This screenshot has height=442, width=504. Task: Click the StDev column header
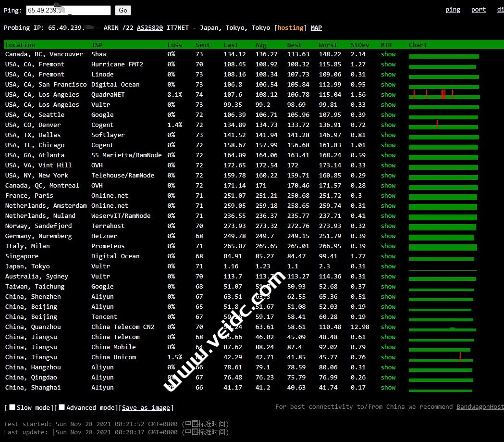coord(360,45)
